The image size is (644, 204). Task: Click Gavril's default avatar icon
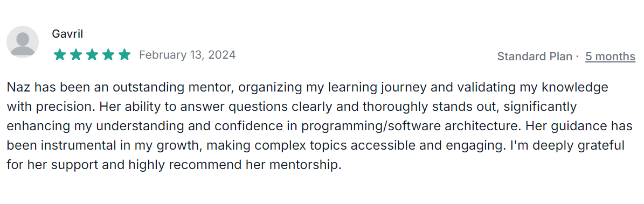click(23, 42)
